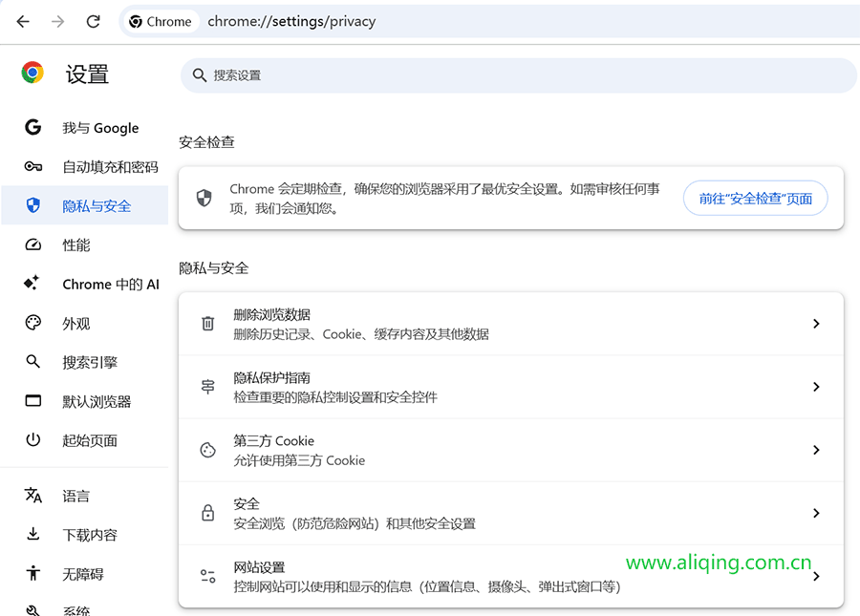Click the window icon for 默认浏览器
Image resolution: width=860 pixels, height=616 pixels.
point(32,401)
